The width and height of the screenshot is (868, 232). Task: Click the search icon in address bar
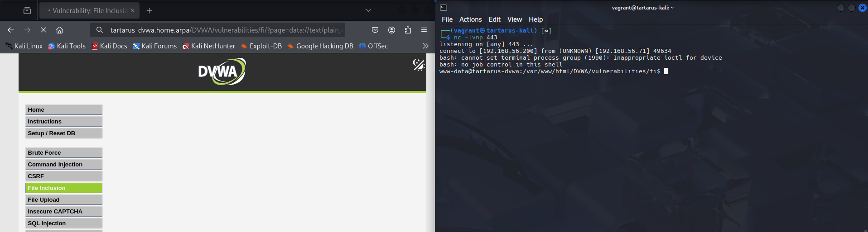click(x=100, y=30)
